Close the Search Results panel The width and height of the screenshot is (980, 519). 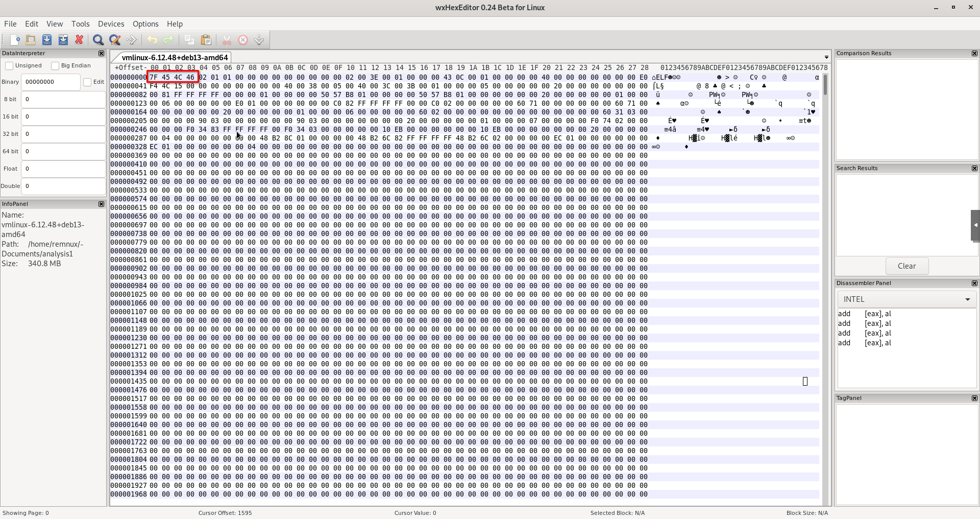tap(974, 168)
